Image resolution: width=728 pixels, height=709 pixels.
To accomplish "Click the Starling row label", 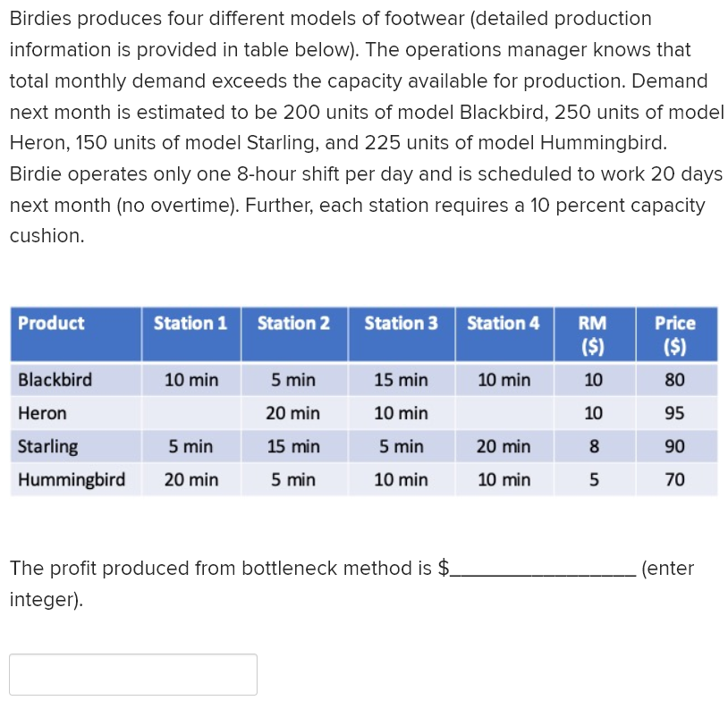I will coord(48,446).
